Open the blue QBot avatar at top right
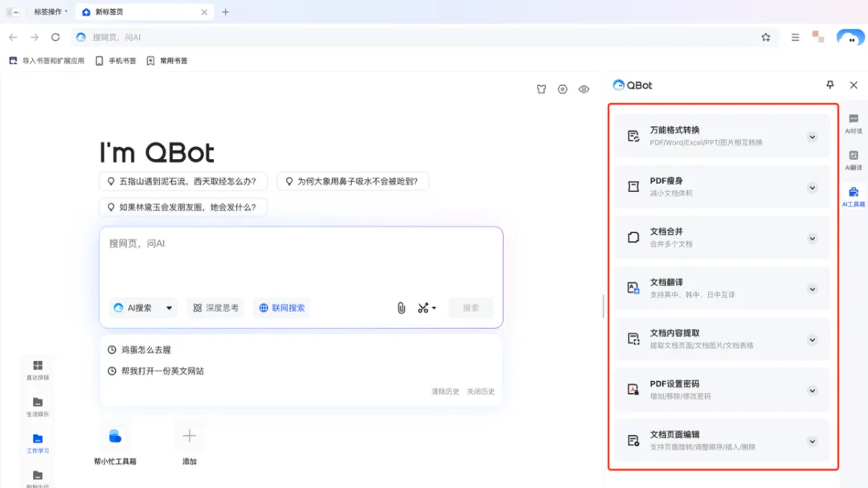 pyautogui.click(x=850, y=38)
